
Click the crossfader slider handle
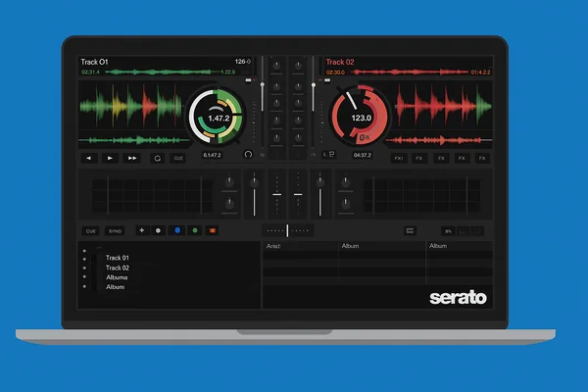[289, 231]
